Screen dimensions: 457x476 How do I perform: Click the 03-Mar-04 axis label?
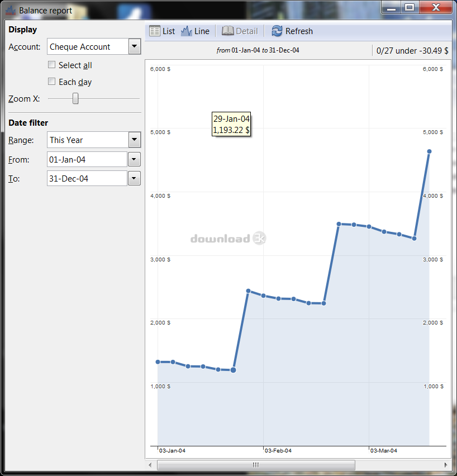tap(383, 450)
